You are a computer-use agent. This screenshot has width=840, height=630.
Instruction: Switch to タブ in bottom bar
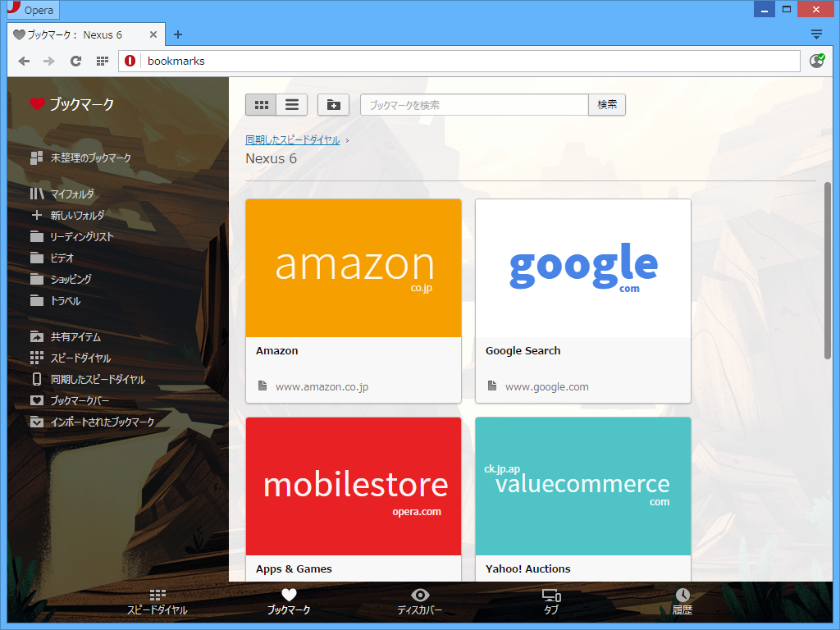click(551, 602)
